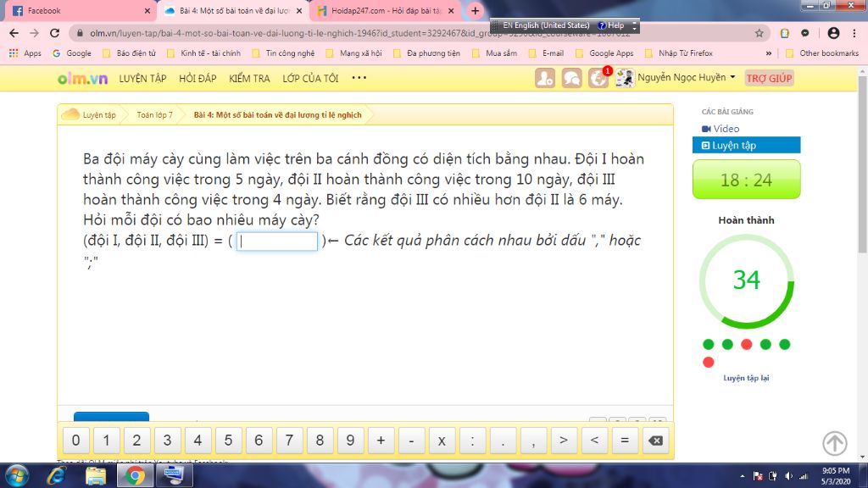Bookmark this page with the star icon

tap(759, 33)
